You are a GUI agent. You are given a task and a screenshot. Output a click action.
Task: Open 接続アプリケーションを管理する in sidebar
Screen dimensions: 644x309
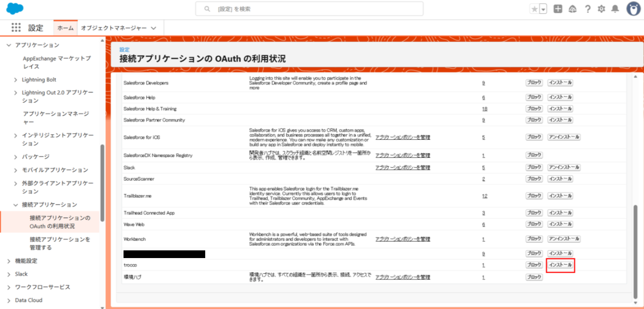[60, 243]
